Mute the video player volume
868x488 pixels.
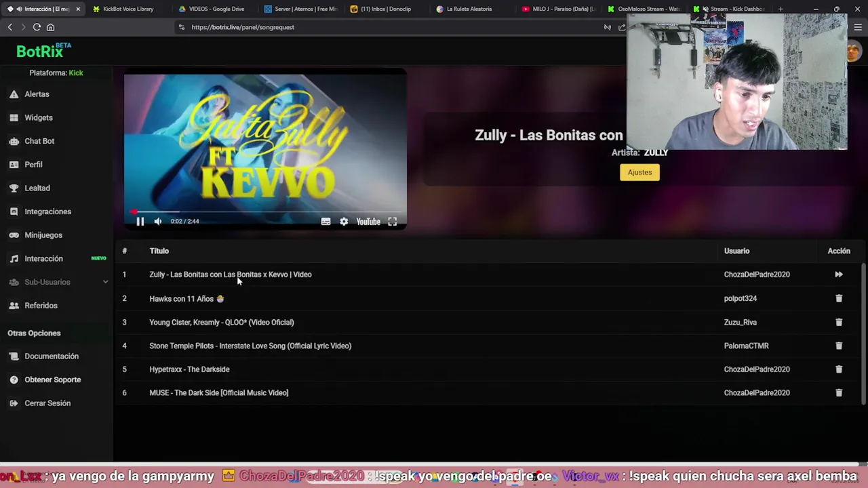158,222
